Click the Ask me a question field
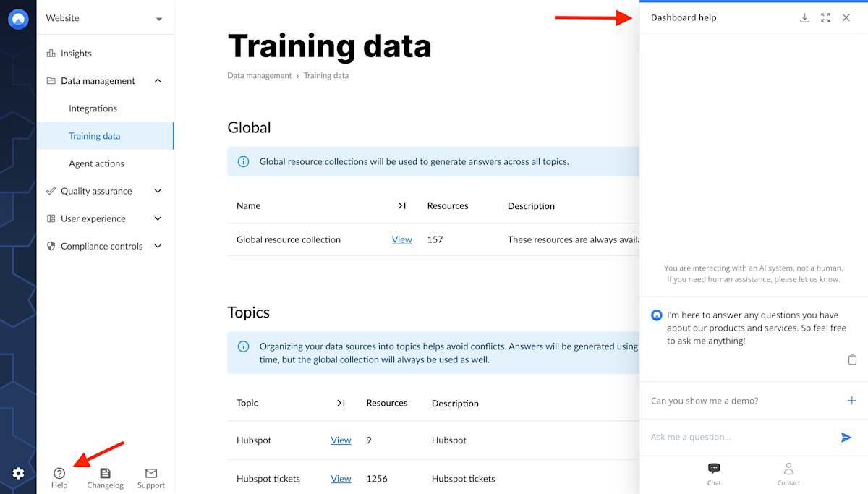 (723, 437)
